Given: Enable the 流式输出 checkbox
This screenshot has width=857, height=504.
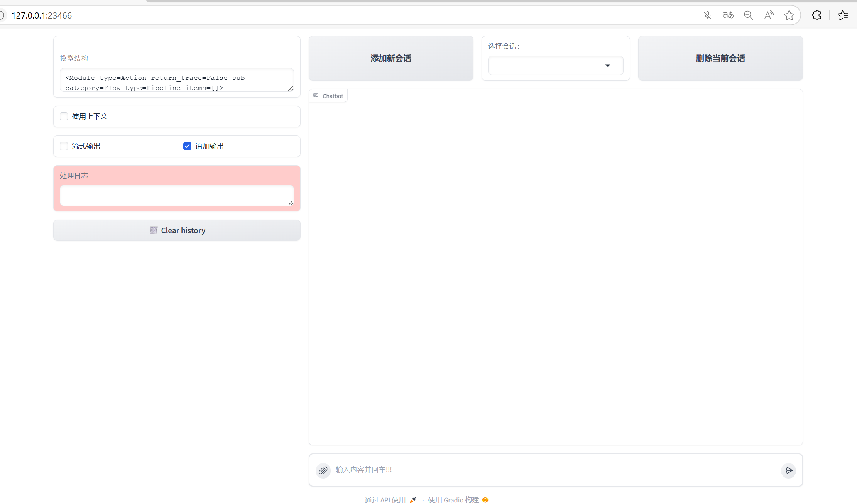Looking at the screenshot, I should point(64,146).
